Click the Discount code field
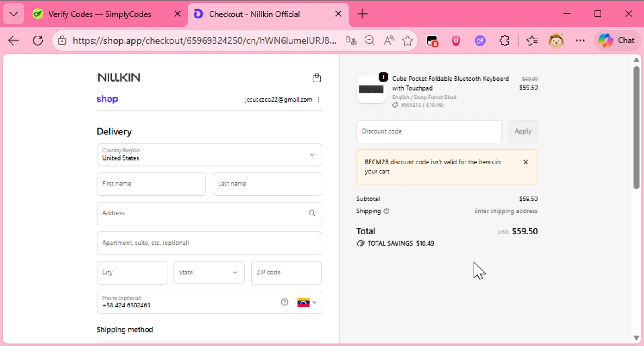644x346 pixels. click(x=429, y=131)
